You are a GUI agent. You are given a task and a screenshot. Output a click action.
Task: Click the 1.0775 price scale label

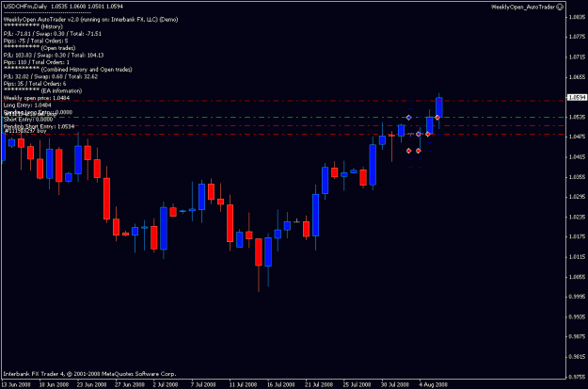click(x=577, y=37)
